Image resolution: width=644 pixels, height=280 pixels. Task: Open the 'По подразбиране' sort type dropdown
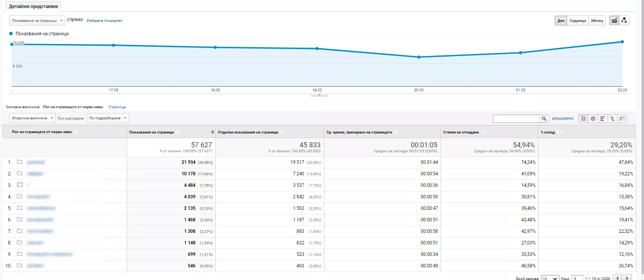coord(108,118)
